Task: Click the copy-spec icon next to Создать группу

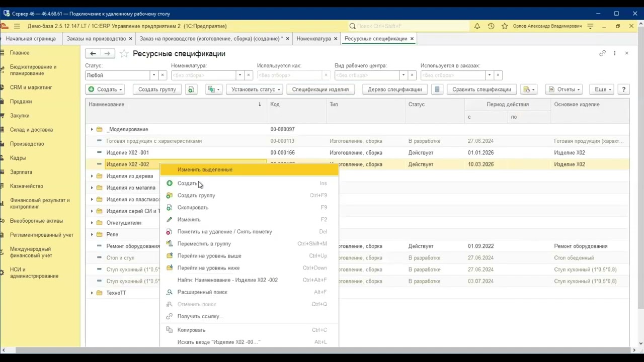Action: (x=191, y=89)
